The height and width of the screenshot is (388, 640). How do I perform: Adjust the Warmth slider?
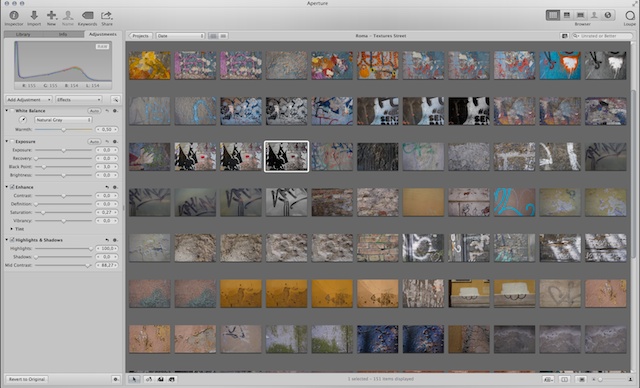click(63, 129)
